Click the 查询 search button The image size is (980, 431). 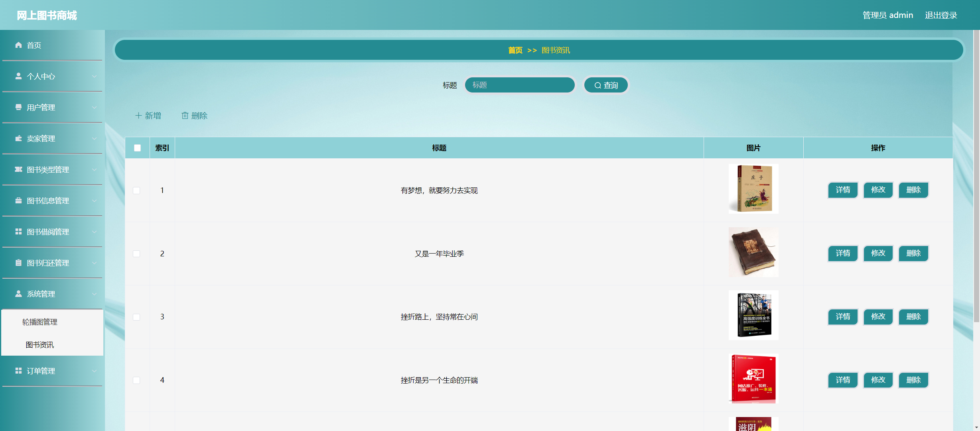[x=606, y=85]
